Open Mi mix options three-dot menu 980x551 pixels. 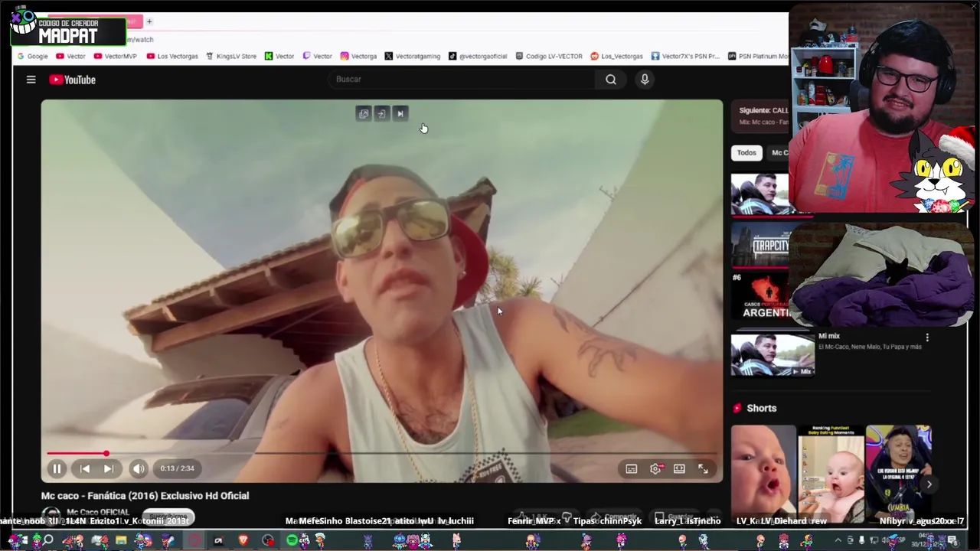point(927,337)
